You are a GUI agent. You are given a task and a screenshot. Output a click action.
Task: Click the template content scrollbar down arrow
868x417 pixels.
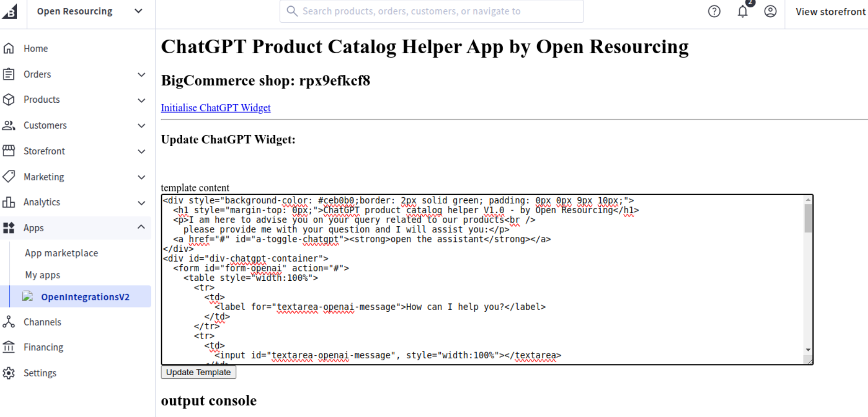(808, 350)
